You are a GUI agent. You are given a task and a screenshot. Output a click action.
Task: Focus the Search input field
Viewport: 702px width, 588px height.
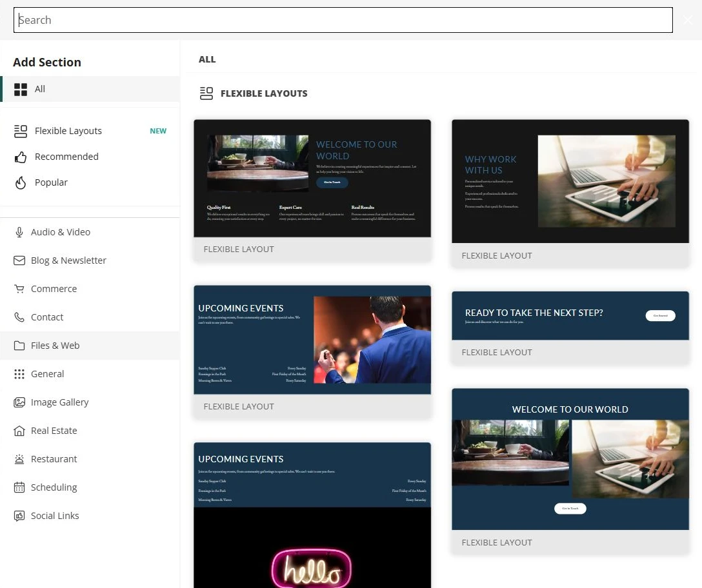[343, 20]
